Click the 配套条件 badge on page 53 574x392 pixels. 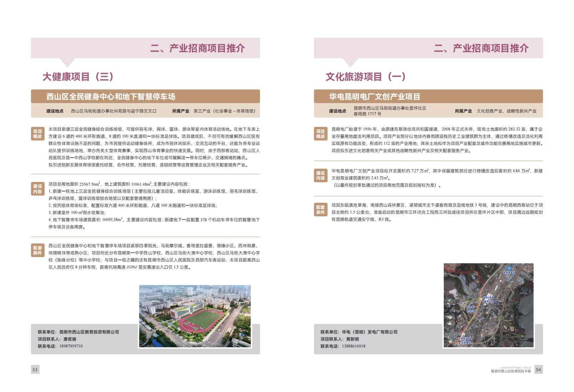coord(37,251)
